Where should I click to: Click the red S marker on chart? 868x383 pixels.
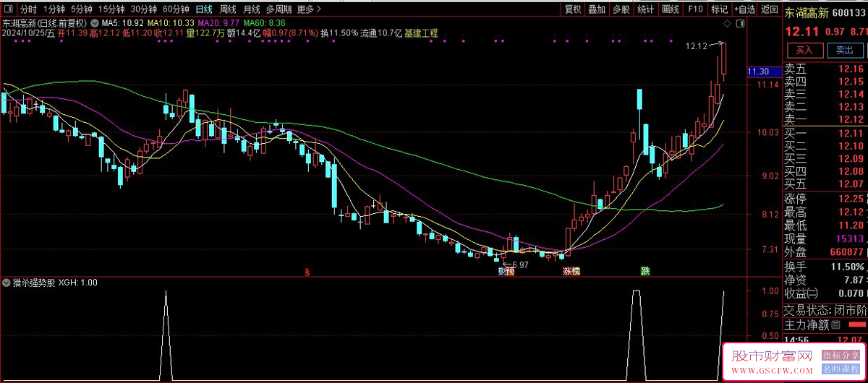tap(307, 272)
